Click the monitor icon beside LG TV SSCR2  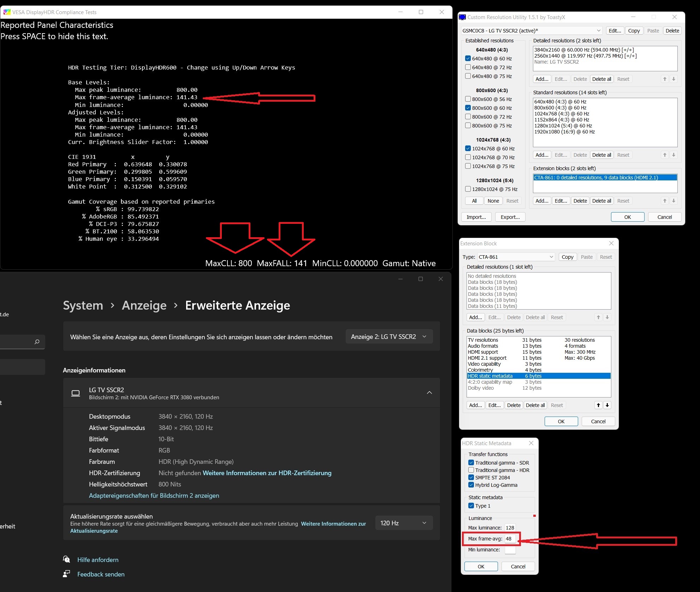pos(76,393)
